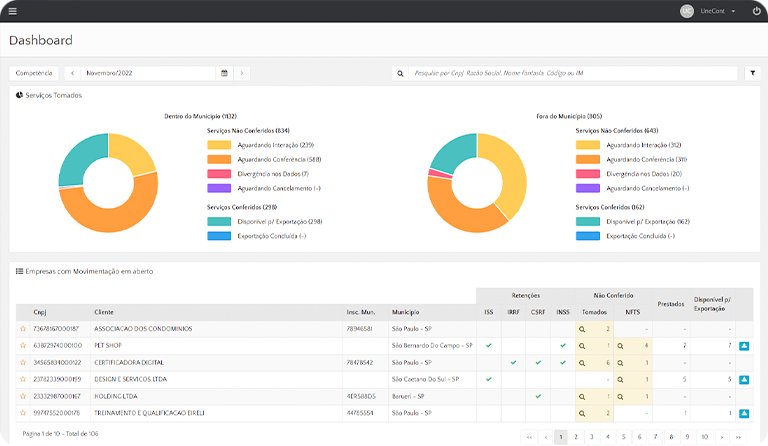Image resolution: width=768 pixels, height=446 pixels.
Task: Click the calendar icon beside Novembro/2022
Action: click(224, 73)
